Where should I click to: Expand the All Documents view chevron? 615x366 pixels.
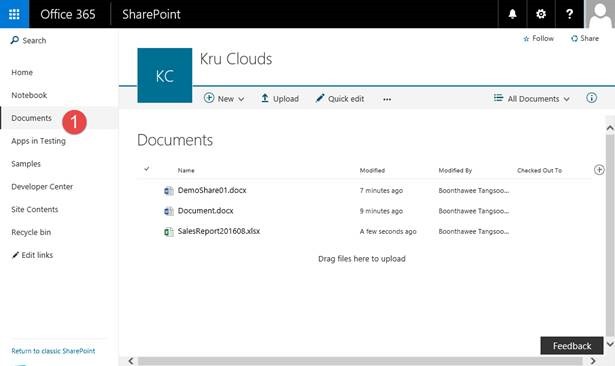567,99
